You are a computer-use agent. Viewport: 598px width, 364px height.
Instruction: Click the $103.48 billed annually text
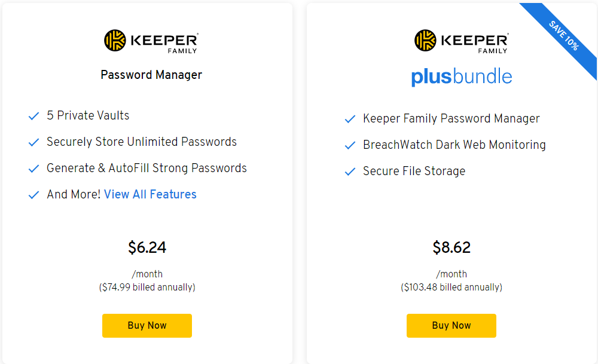coord(453,287)
